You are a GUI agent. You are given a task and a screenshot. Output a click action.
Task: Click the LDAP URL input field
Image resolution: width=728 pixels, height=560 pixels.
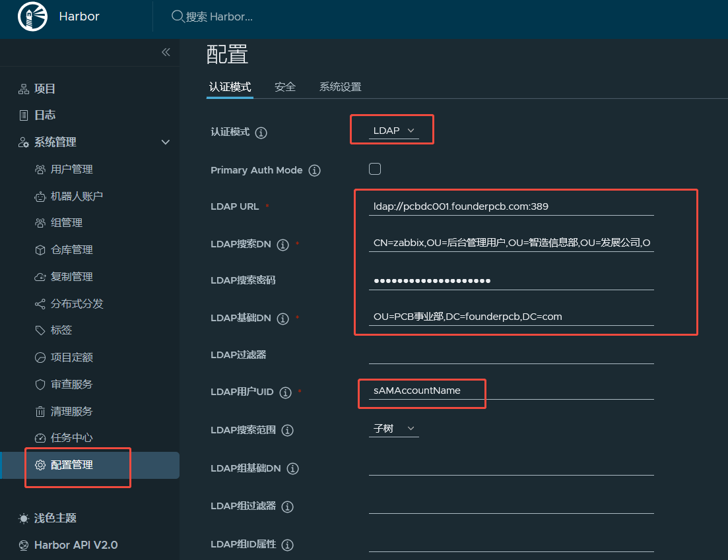[511, 206]
